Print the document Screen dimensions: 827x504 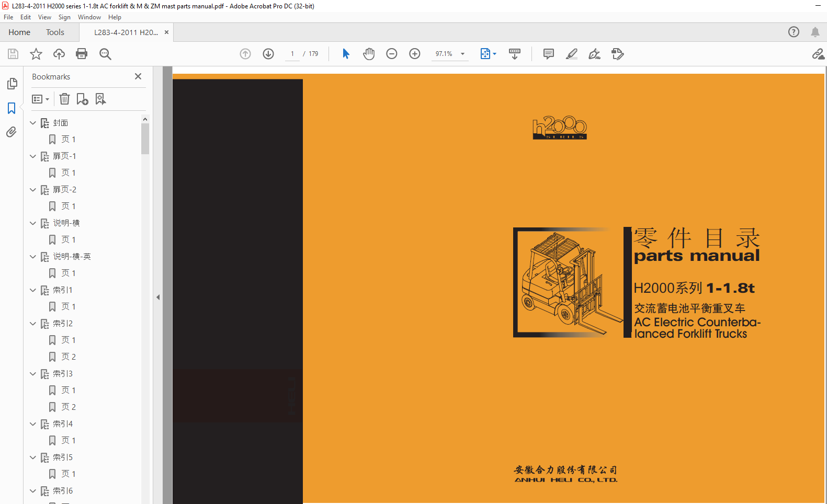coord(82,54)
